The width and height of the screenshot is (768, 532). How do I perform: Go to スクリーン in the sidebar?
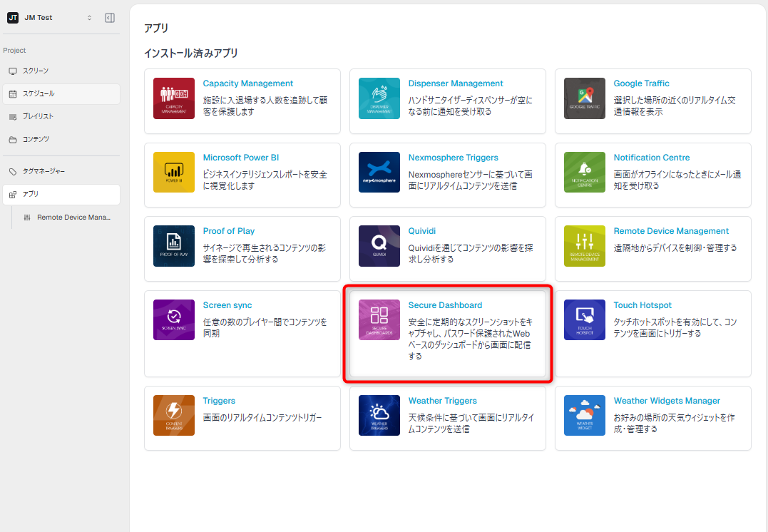(x=61, y=71)
